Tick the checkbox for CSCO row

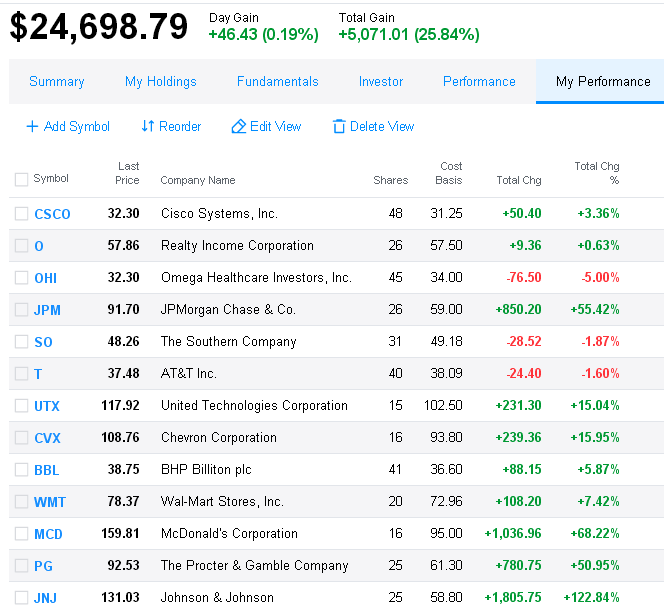21,214
